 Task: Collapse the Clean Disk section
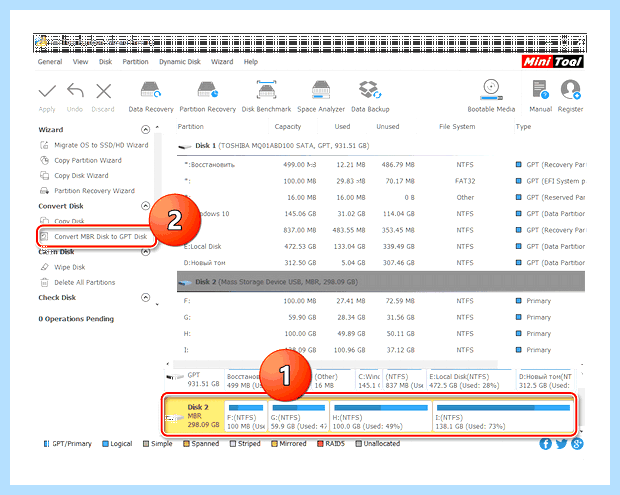(x=146, y=252)
